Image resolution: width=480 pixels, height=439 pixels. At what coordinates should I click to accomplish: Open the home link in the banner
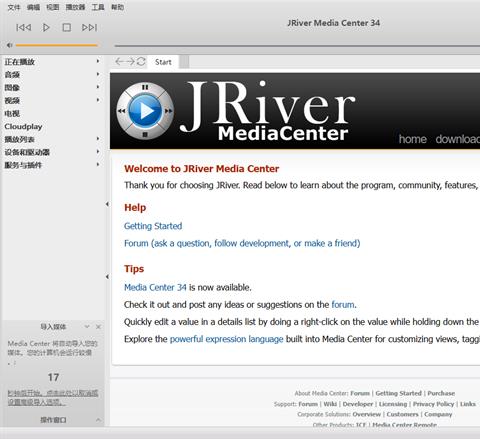(x=413, y=139)
